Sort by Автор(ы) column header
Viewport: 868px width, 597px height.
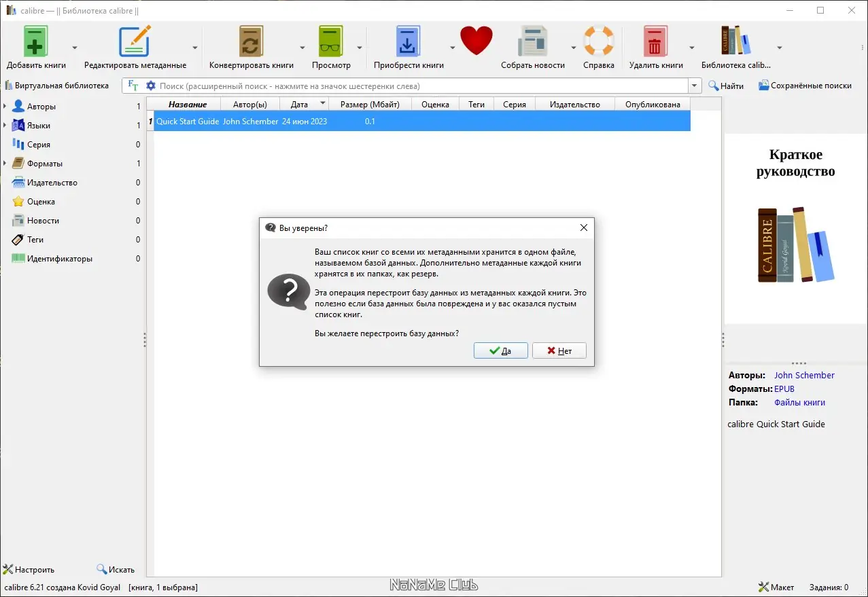250,104
